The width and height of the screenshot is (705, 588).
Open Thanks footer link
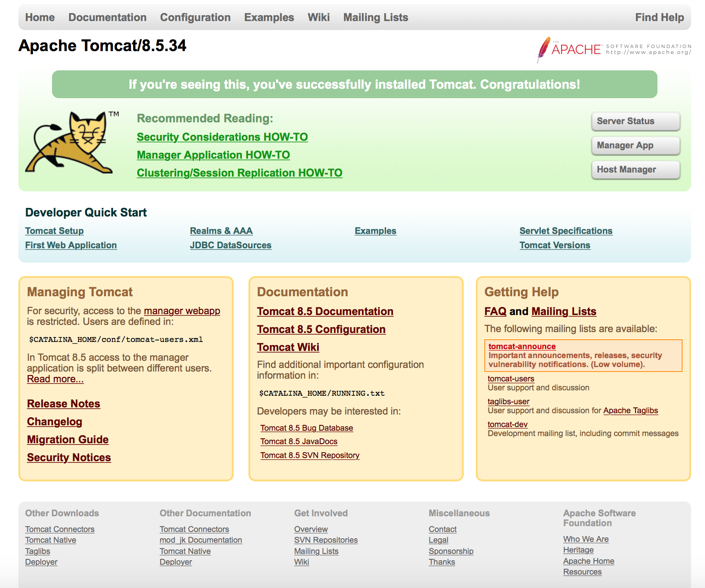point(442,562)
